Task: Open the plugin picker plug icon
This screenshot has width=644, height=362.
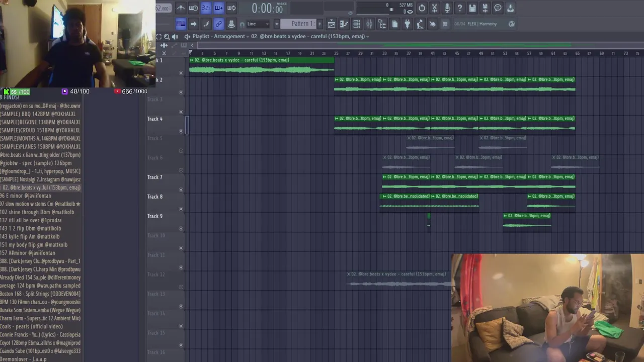Action: point(407,24)
